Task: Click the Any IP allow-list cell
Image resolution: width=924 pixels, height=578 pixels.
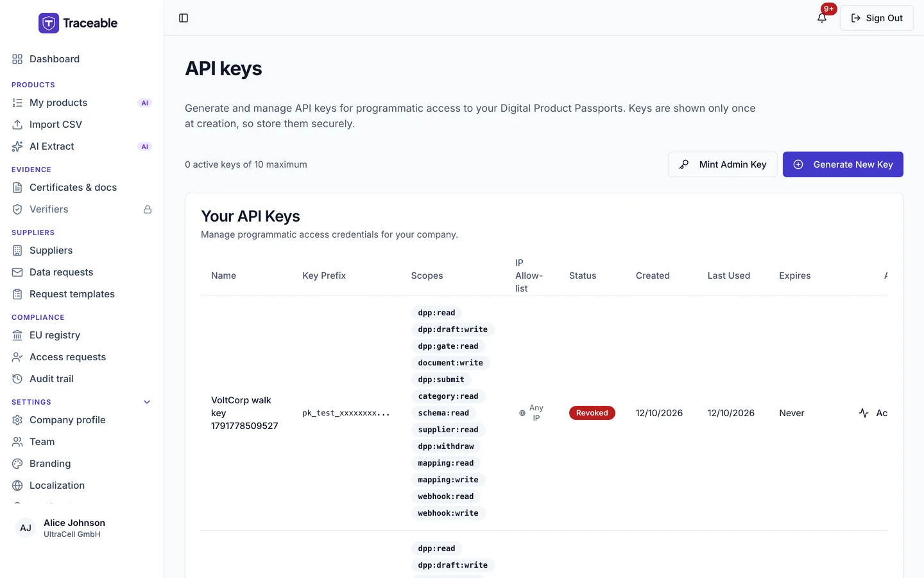Action: pyautogui.click(x=531, y=413)
